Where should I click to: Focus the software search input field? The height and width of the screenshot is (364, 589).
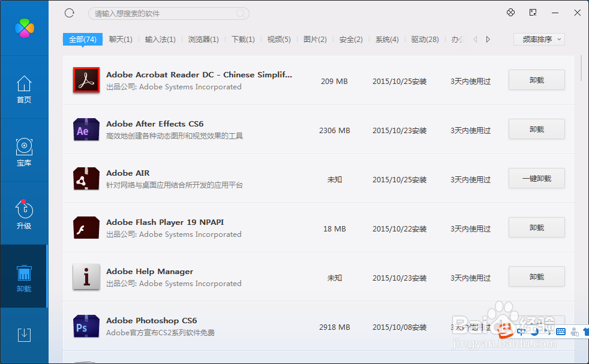pyautogui.click(x=169, y=14)
